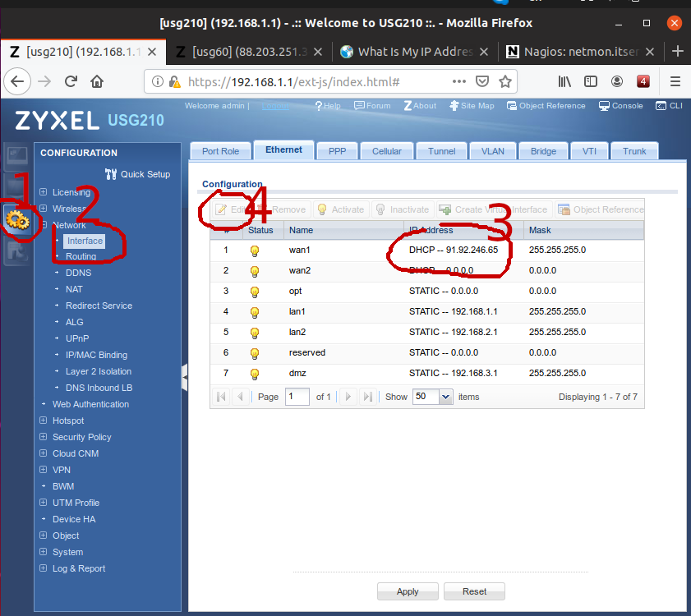691x616 pixels.
Task: Go to last page arrow
Action: tap(368, 397)
